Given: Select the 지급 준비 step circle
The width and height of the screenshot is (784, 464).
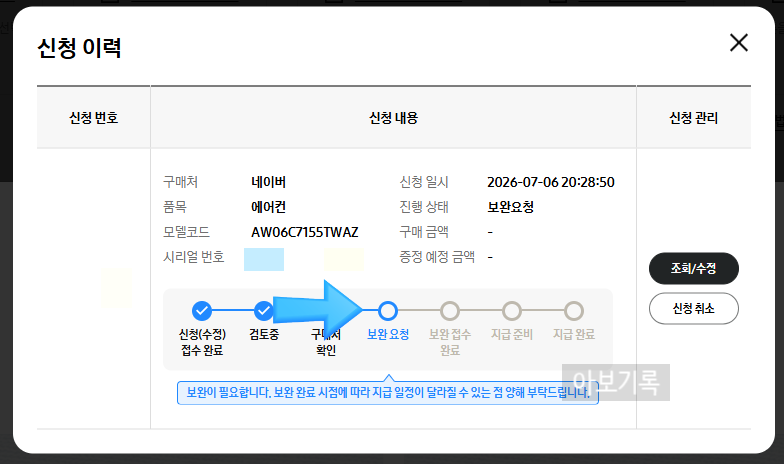Looking at the screenshot, I should click(x=512, y=311).
